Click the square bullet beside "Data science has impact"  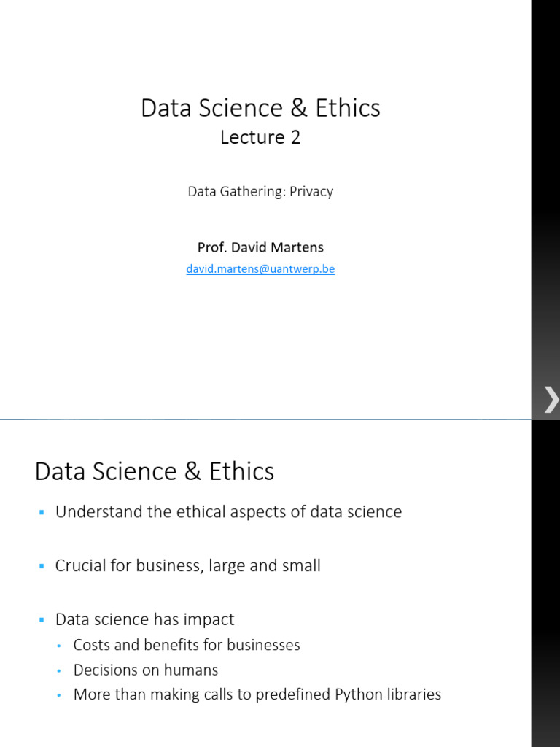point(42,620)
